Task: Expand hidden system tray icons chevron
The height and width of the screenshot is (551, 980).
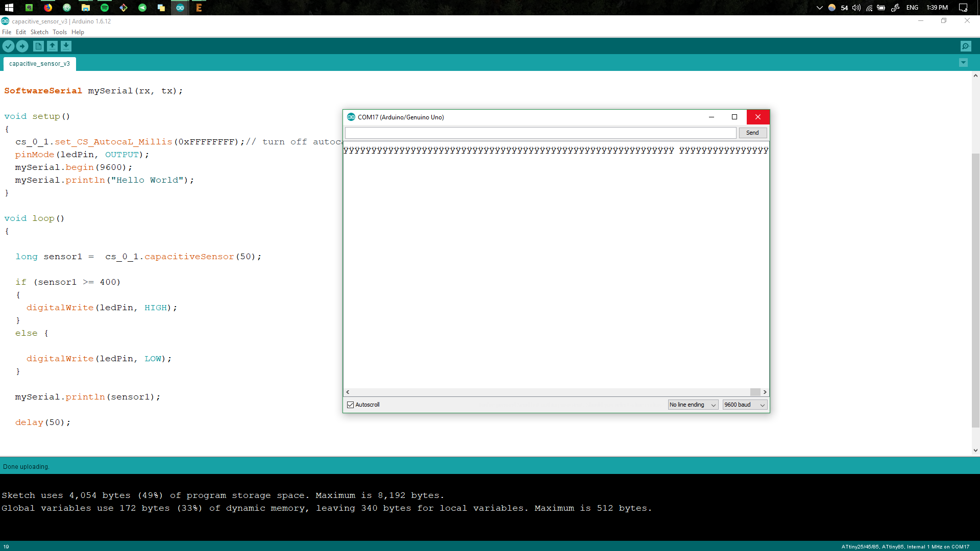Action: click(820, 8)
